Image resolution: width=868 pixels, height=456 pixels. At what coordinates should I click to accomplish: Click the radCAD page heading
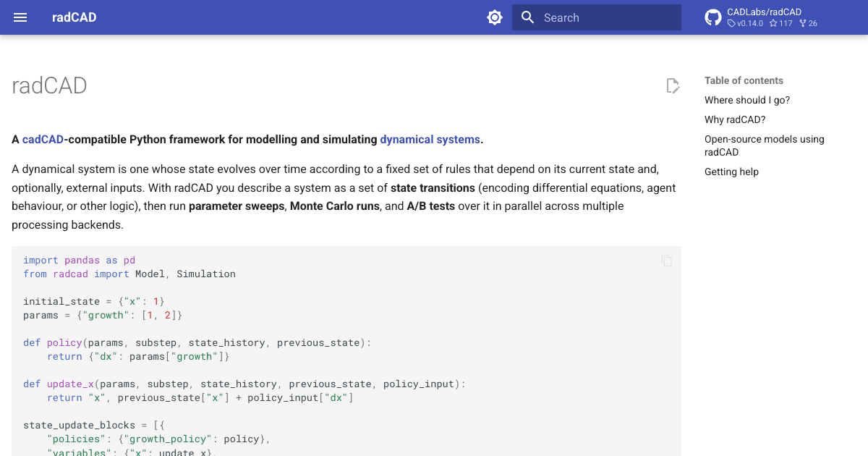tap(49, 86)
